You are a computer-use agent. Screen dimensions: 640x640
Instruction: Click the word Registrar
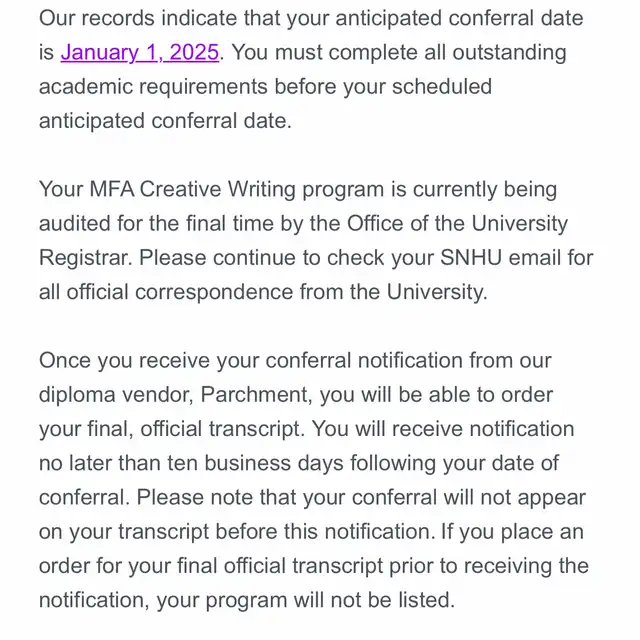86,258
